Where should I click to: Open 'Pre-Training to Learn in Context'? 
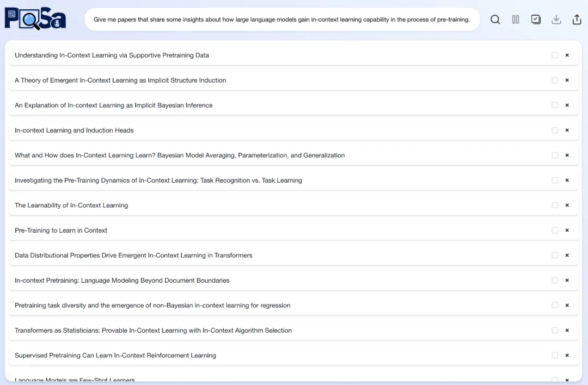pos(61,231)
